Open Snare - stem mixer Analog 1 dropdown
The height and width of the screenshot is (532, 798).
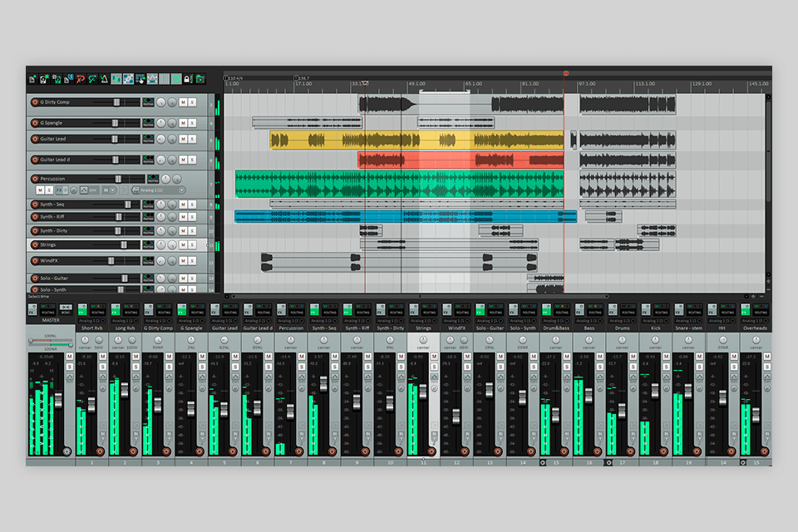tap(688, 321)
